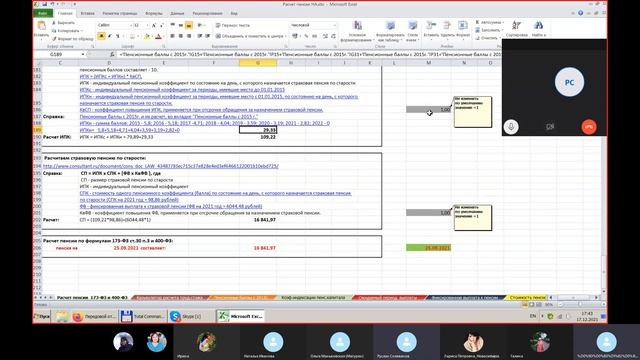The height and width of the screenshot is (360, 640).
Task: Click the green date cell 25.09.2021
Action: click(x=429, y=248)
